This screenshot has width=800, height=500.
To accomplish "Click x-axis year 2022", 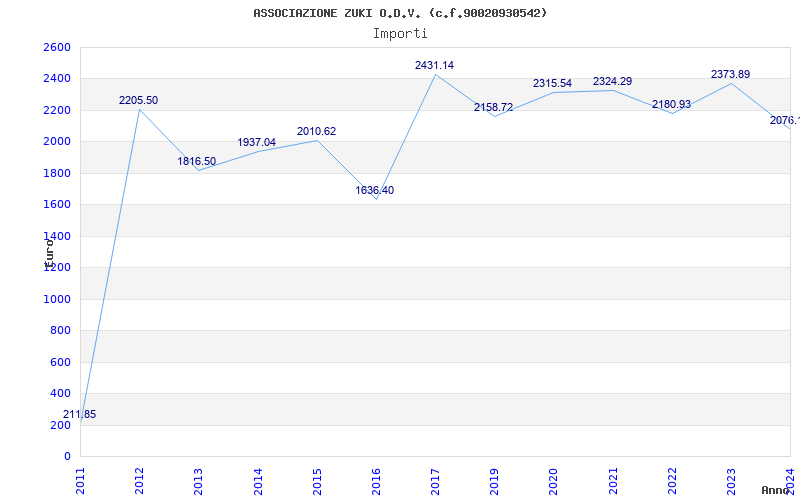I will point(672,481).
